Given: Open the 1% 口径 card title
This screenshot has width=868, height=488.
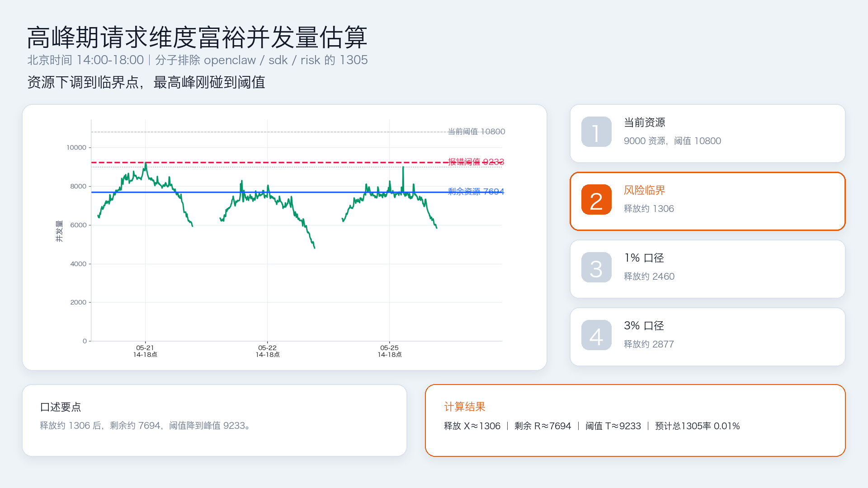Looking at the screenshot, I should pyautogui.click(x=644, y=258).
